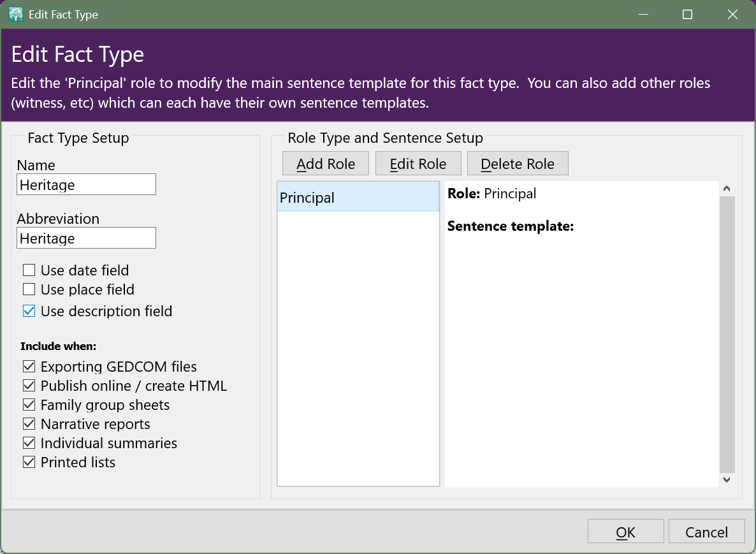756x554 pixels.
Task: Open Edit Role for the selected role
Action: [418, 163]
